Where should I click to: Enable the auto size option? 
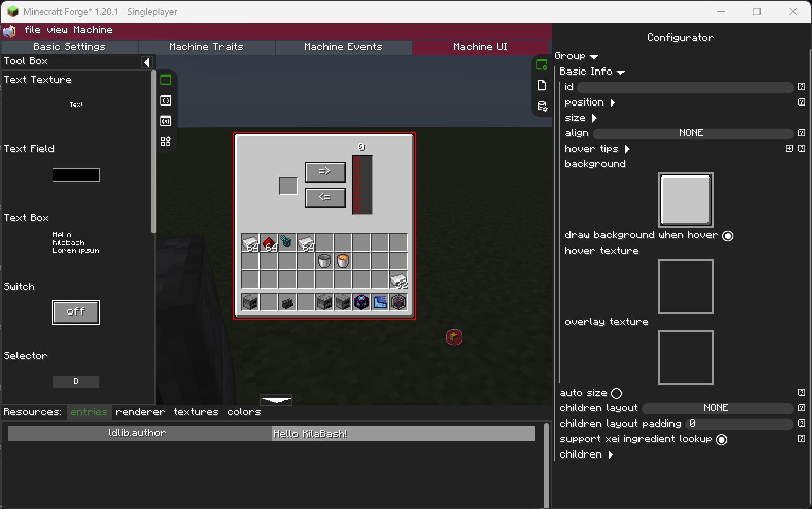tap(616, 393)
